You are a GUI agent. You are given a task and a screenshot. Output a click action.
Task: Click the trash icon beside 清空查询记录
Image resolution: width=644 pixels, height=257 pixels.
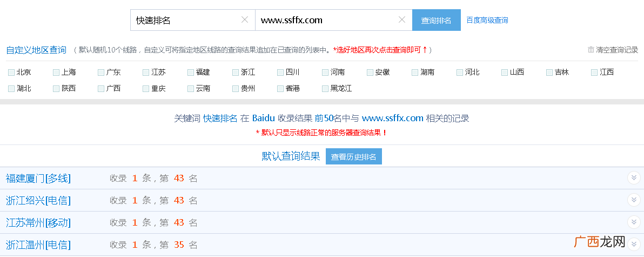point(591,50)
